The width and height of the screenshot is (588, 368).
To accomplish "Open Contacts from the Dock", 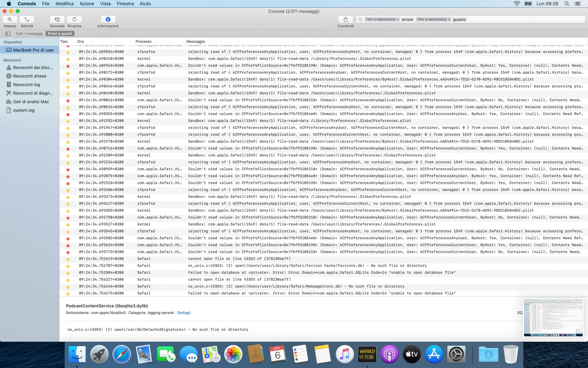I will [255, 354].
